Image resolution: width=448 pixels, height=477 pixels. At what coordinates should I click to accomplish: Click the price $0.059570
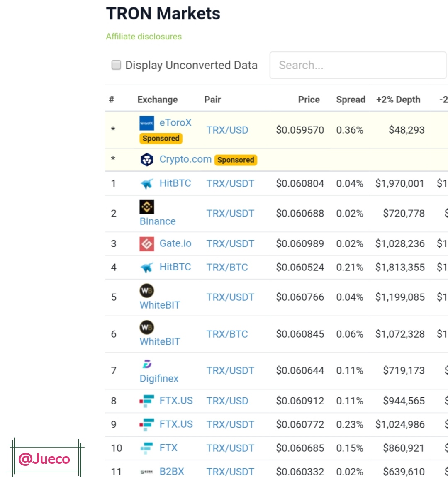coord(300,130)
